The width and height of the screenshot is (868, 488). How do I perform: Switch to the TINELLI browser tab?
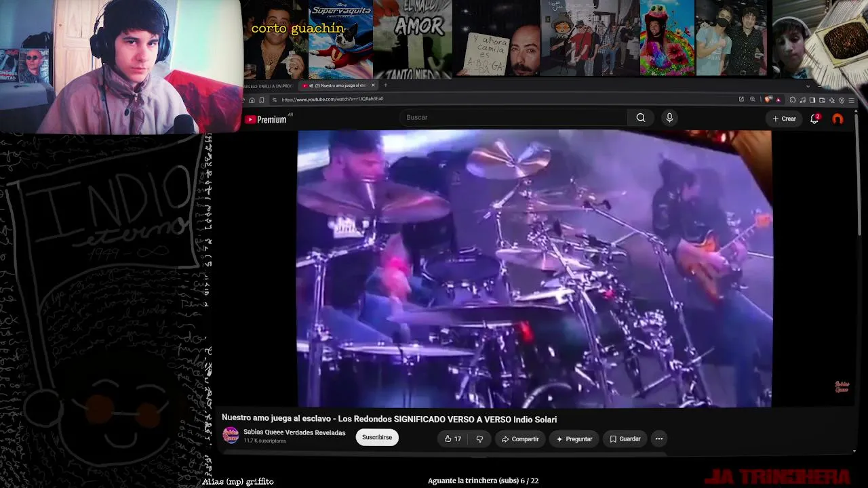click(x=270, y=86)
